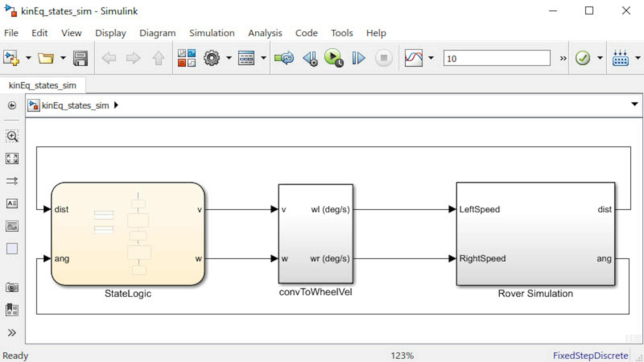Viewport: 644px width, 362px height.
Task: Click the Rover Simulation block label
Action: tap(535, 294)
